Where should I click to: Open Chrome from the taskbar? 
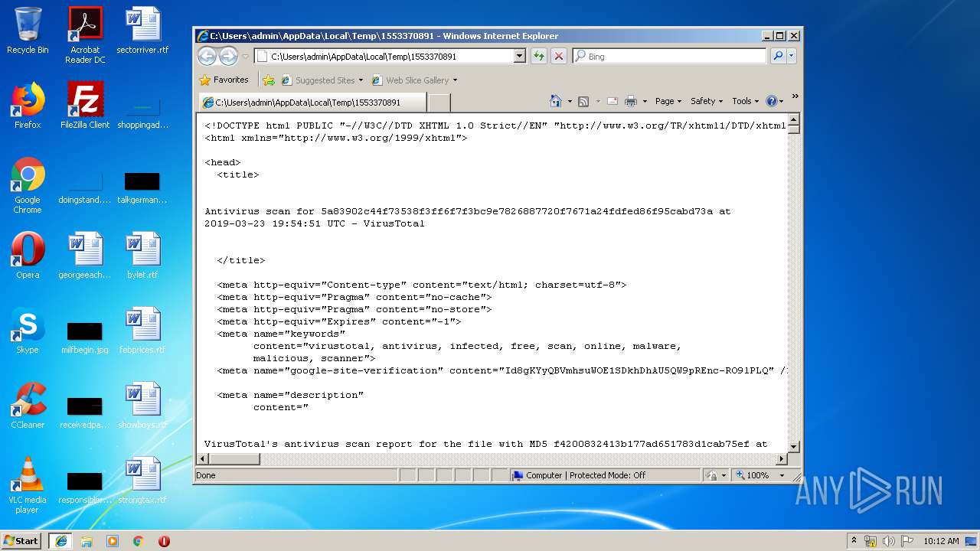[x=139, y=540]
